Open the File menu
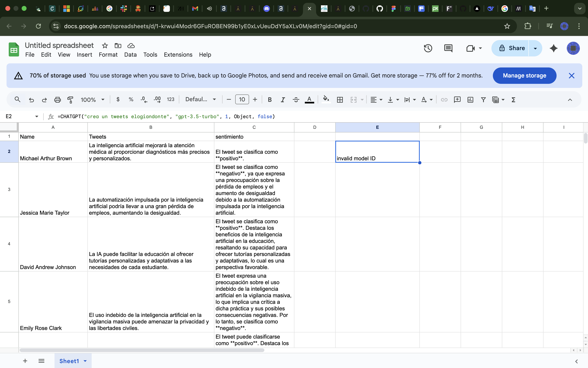This screenshot has width=588, height=368. coord(30,55)
